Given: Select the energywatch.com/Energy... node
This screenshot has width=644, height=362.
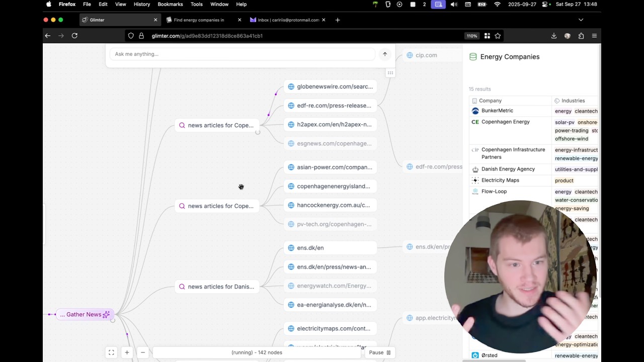Looking at the screenshot, I should pyautogui.click(x=331, y=286).
